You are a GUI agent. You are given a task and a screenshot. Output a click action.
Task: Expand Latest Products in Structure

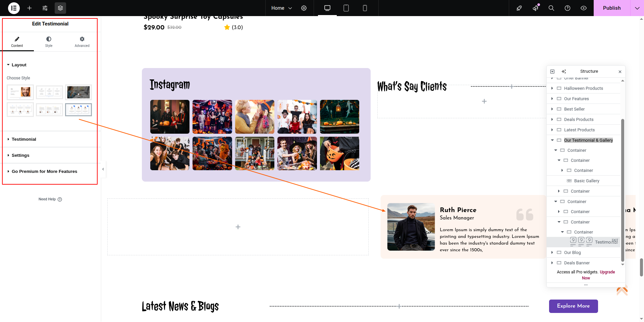(552, 130)
